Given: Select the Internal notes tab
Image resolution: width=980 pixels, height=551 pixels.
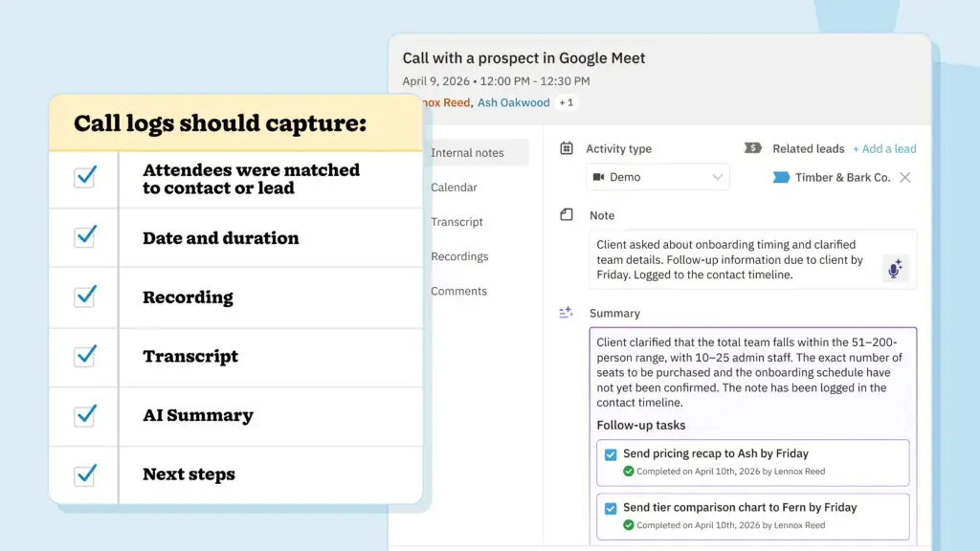Looking at the screenshot, I should (x=477, y=152).
